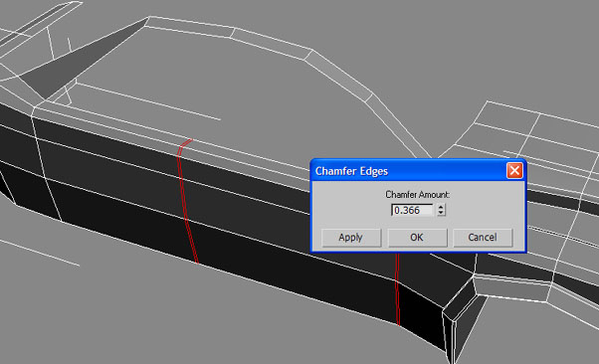The width and height of the screenshot is (599, 364).
Task: Click the Chamfer Edges title bar
Action: [418, 171]
